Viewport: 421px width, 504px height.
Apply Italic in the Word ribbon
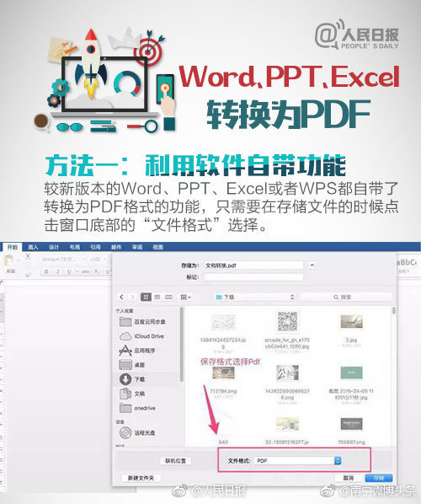click(x=57, y=271)
